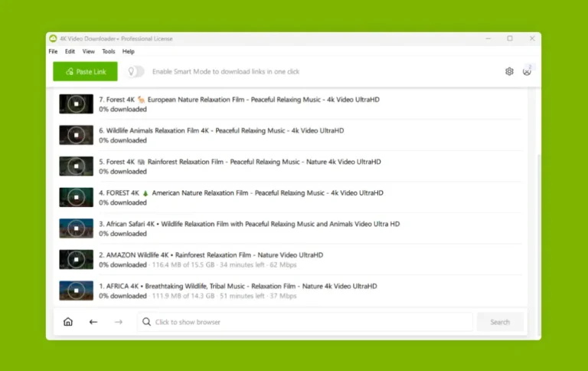Open the Tools menu
The height and width of the screenshot is (371, 588).
tap(109, 51)
